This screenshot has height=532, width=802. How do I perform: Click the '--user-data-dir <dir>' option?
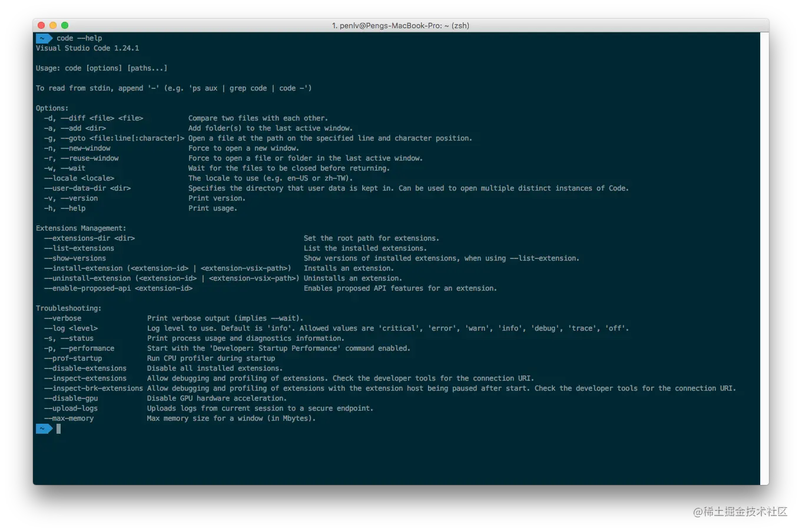pyautogui.click(x=88, y=188)
